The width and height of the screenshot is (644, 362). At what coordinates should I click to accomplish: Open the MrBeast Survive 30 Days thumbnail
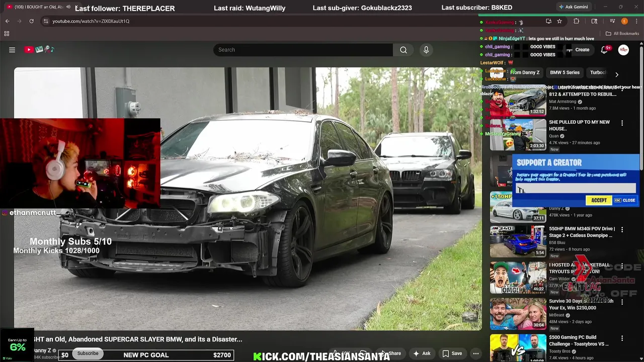(x=518, y=314)
